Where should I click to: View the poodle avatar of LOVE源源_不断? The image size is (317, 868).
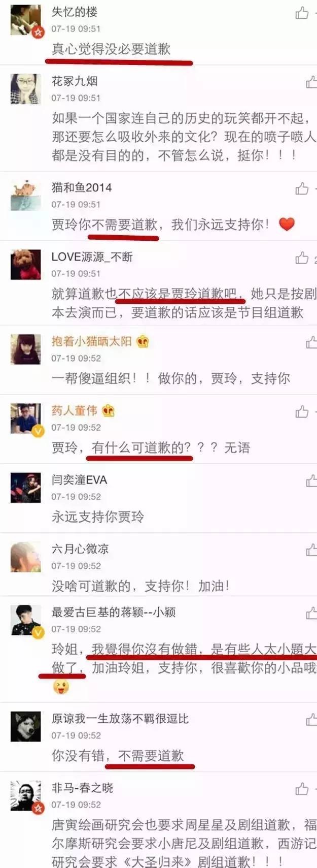(26, 265)
